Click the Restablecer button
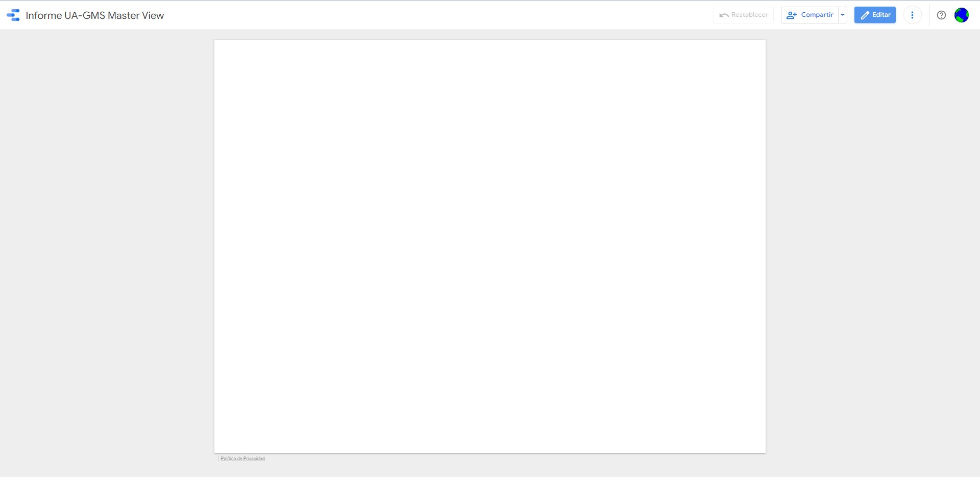980x477 pixels. tap(744, 15)
